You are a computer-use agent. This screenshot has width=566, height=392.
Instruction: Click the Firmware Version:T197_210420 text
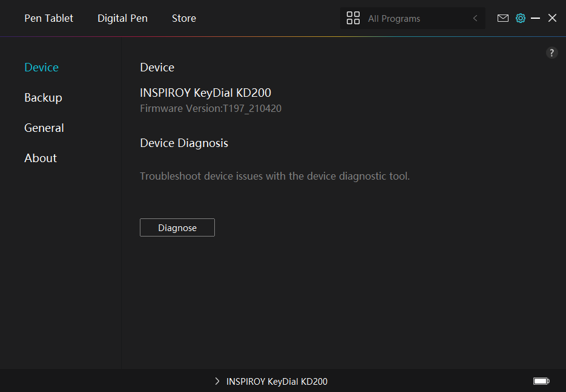point(211,108)
